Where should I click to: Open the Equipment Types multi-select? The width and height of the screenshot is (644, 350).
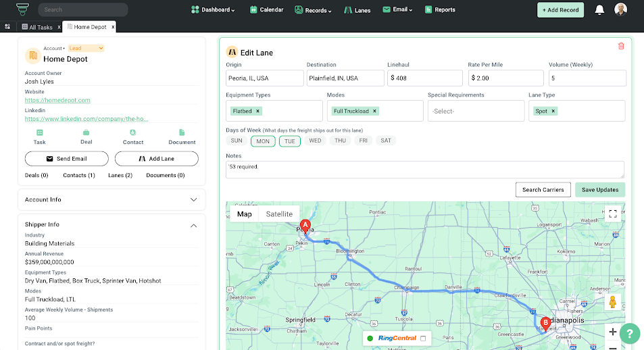(x=274, y=111)
